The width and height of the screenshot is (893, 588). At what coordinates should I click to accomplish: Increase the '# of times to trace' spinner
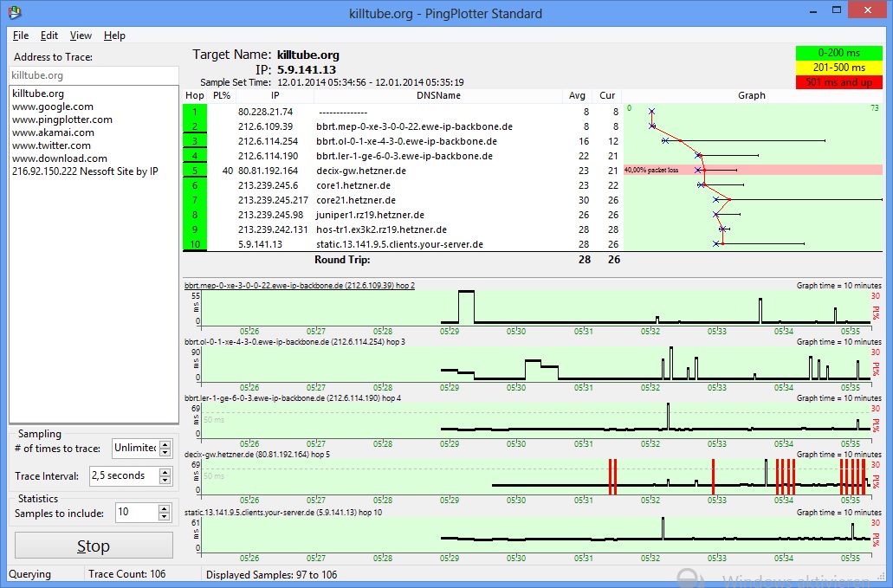[165, 444]
